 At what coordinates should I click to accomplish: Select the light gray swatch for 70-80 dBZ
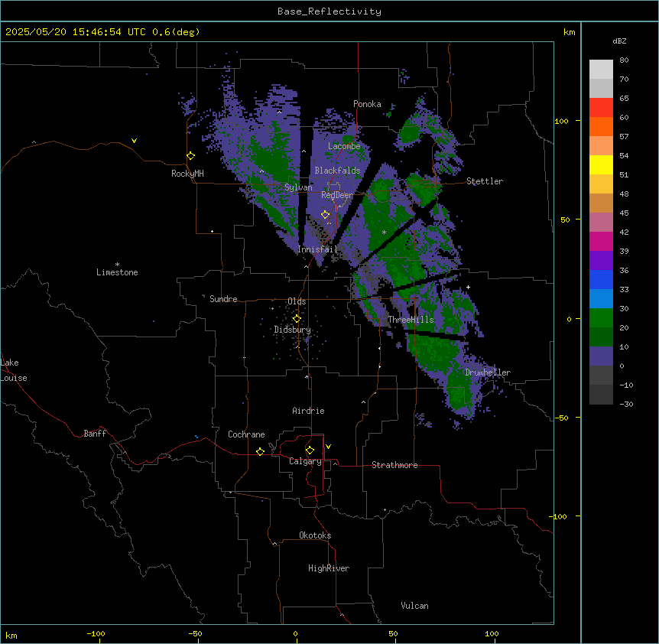pos(601,70)
